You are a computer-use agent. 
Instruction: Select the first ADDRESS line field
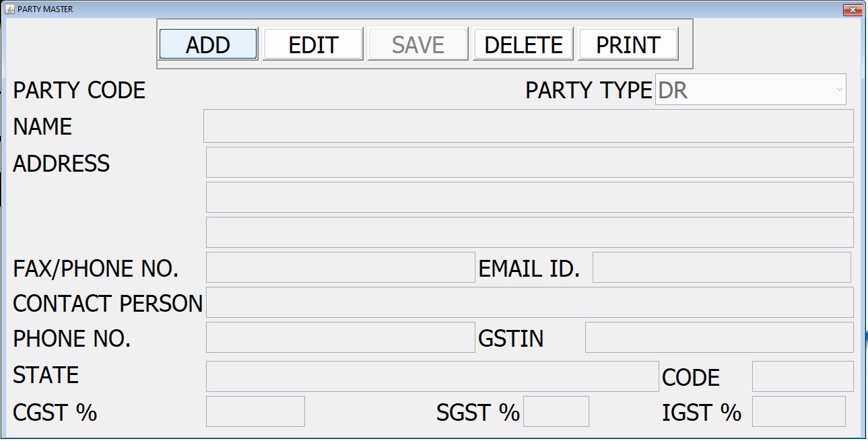[529, 162]
